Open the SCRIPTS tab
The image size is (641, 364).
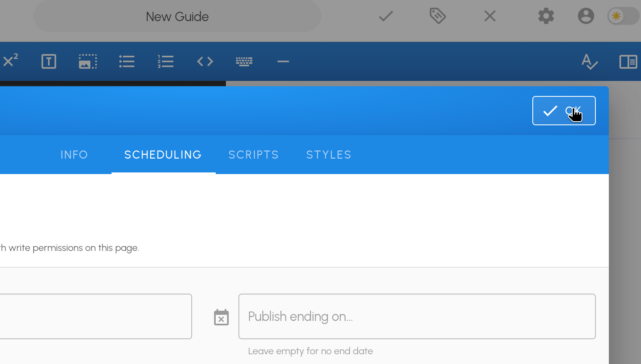click(254, 155)
